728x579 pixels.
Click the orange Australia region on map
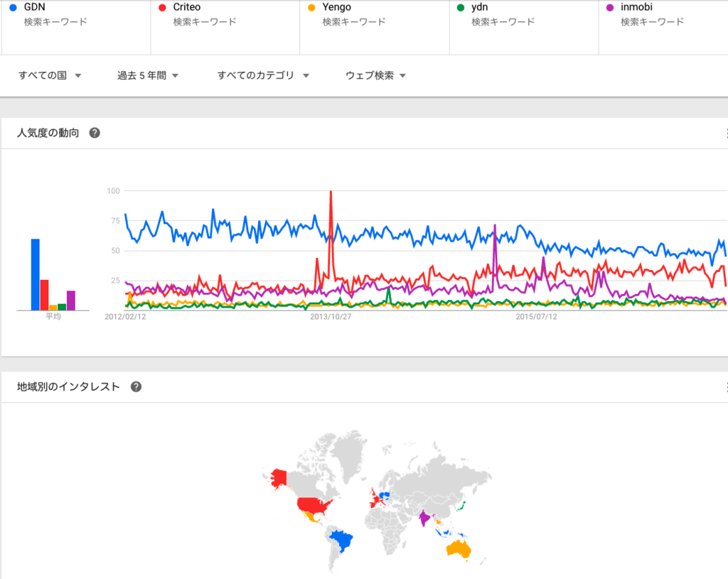click(459, 550)
